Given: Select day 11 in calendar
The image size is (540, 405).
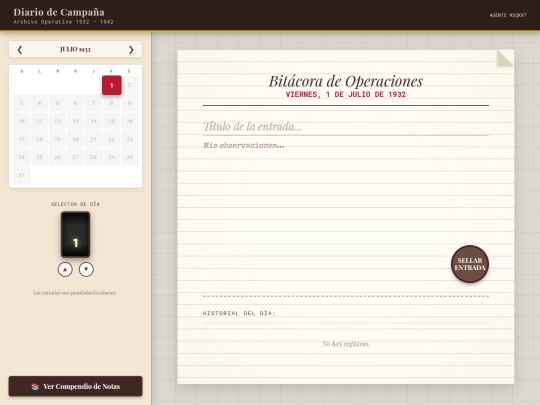Looking at the screenshot, I should click(x=40, y=121).
